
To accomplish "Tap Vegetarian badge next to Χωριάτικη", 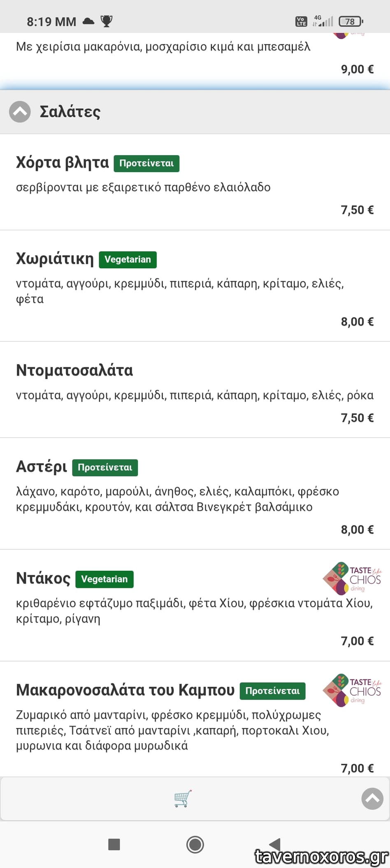I will pyautogui.click(x=128, y=259).
